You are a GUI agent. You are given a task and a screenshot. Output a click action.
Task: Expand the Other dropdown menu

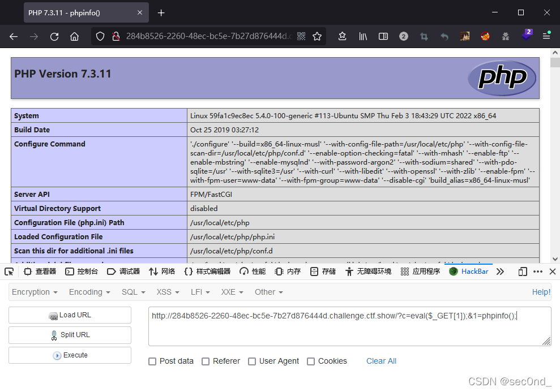269,292
